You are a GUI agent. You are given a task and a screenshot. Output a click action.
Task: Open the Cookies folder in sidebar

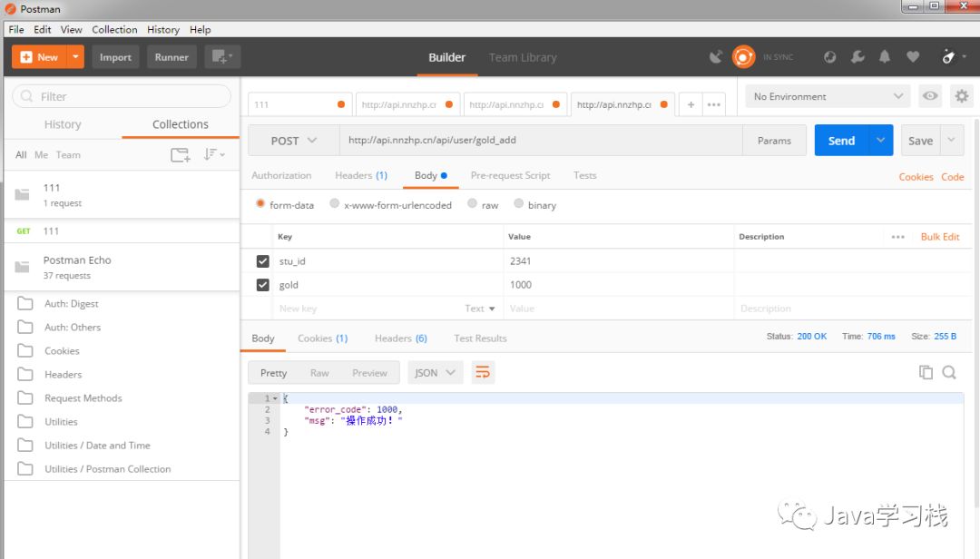tap(62, 351)
